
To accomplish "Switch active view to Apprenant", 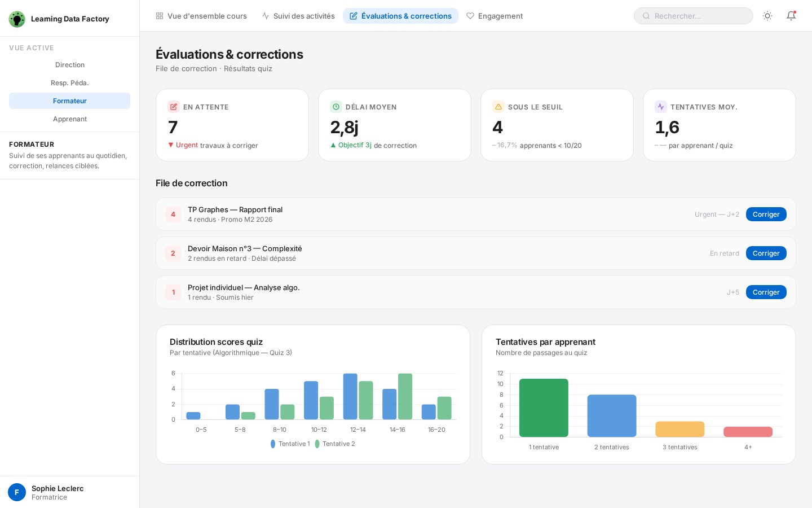I will click(70, 119).
